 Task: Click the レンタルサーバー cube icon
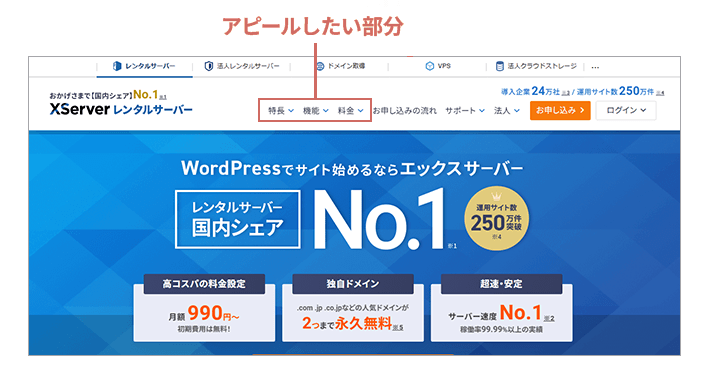117,66
